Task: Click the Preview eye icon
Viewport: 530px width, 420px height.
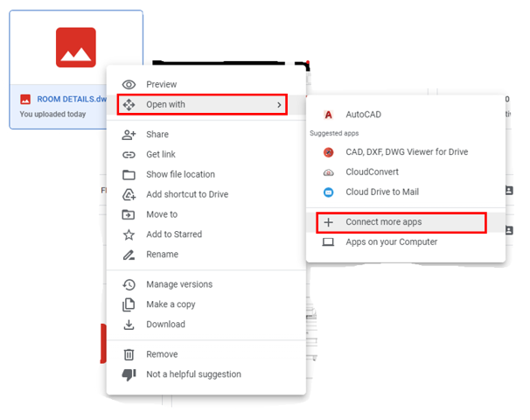Action: [129, 85]
